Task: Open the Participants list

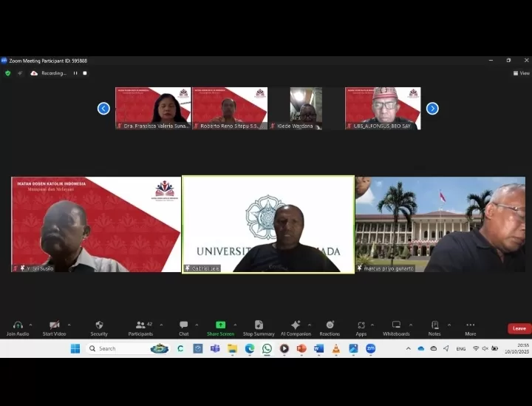Action: click(x=140, y=325)
